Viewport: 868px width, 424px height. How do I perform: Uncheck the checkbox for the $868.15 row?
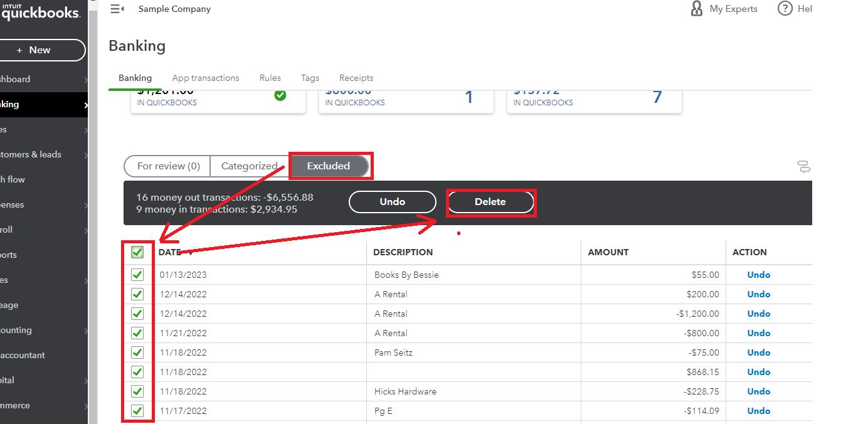[137, 372]
